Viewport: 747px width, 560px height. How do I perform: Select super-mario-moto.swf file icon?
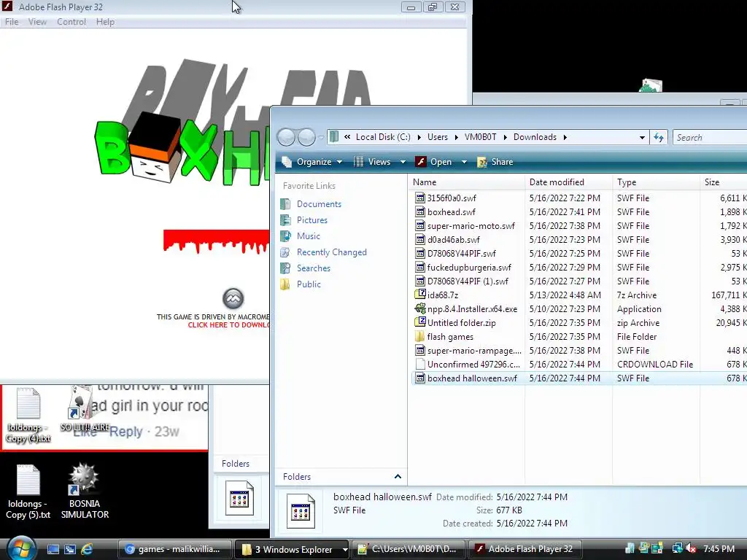[x=419, y=225]
